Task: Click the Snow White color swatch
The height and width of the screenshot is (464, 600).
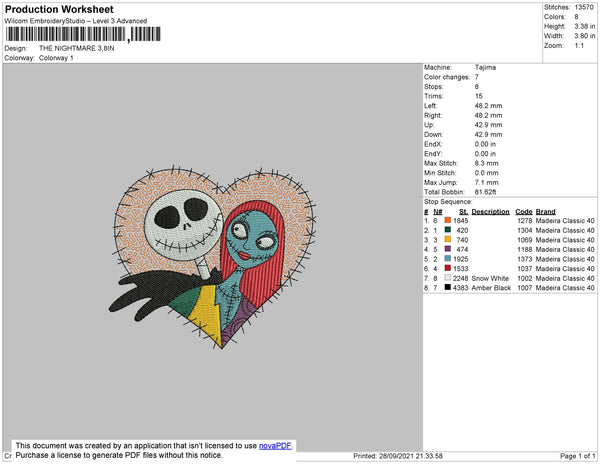Action: click(x=448, y=278)
